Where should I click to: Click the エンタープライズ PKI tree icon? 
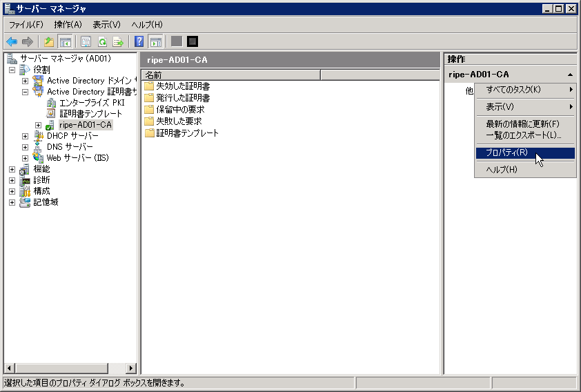pos(51,103)
